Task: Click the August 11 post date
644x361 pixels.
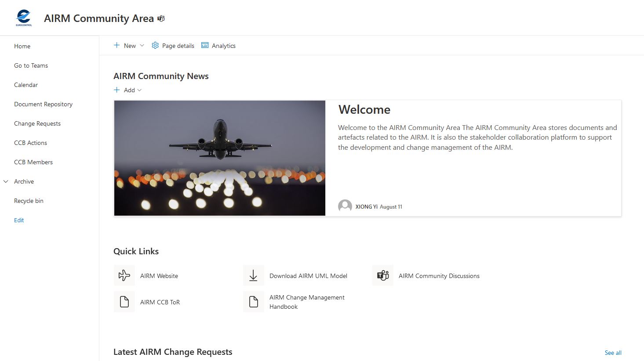Action: click(x=391, y=207)
